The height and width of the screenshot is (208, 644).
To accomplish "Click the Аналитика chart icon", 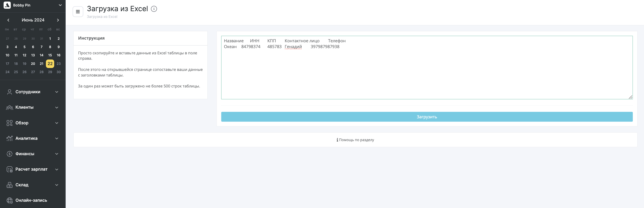I will [x=9, y=138].
